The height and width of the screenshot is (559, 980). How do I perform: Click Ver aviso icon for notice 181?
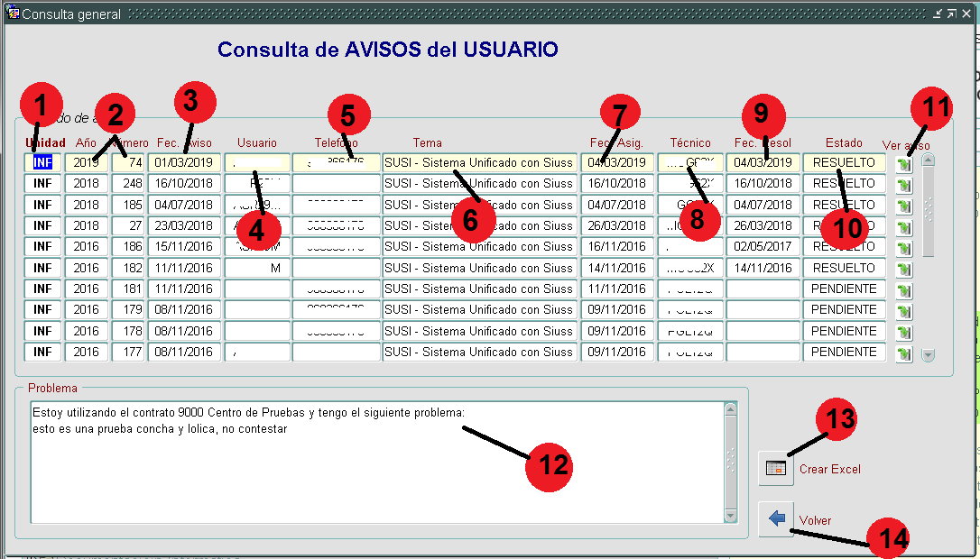tap(904, 290)
